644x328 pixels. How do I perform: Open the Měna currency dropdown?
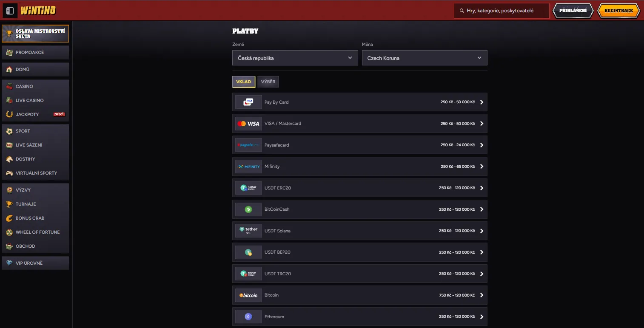coord(425,58)
